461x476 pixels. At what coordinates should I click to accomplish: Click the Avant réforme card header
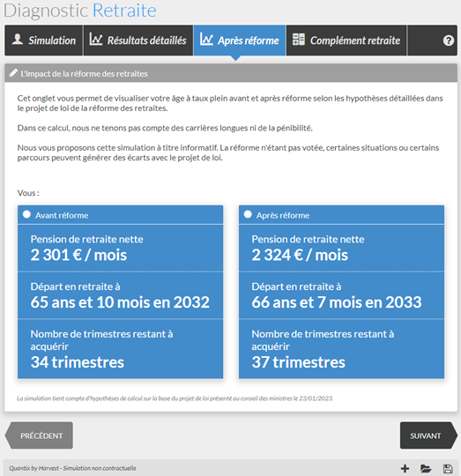(x=121, y=215)
